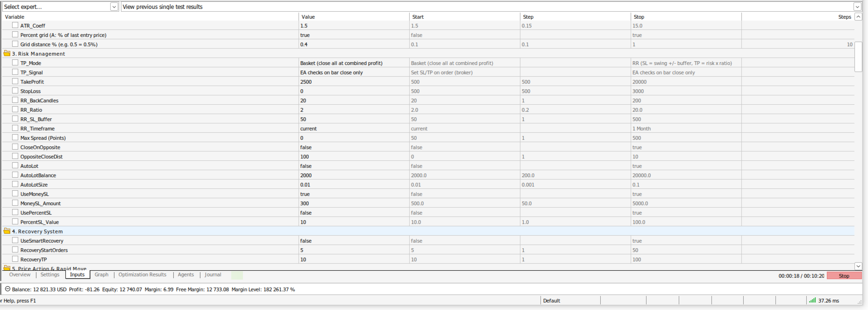The width and height of the screenshot is (868, 310).
Task: Enable the Max Spread (Points) checkbox
Action: click(15, 137)
